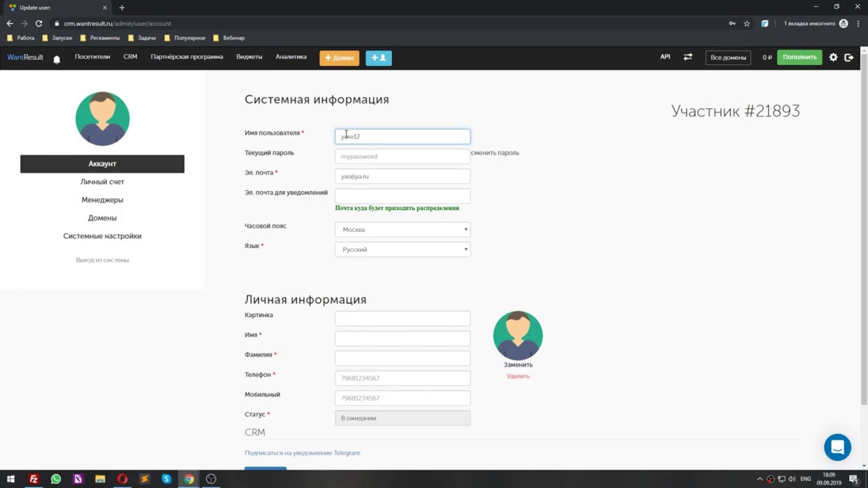868x488 pixels.
Task: Click Выход из системы link
Action: tap(102, 260)
